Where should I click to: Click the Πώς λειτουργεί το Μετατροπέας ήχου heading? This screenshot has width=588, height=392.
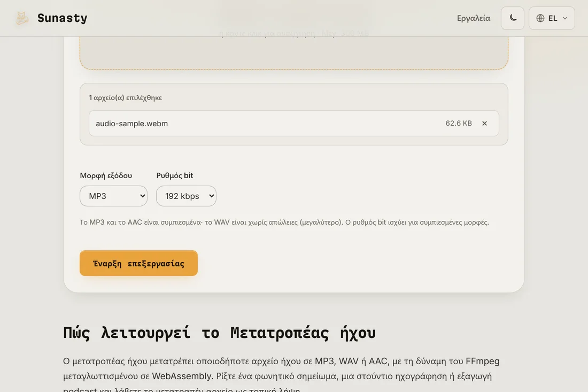[219, 333]
